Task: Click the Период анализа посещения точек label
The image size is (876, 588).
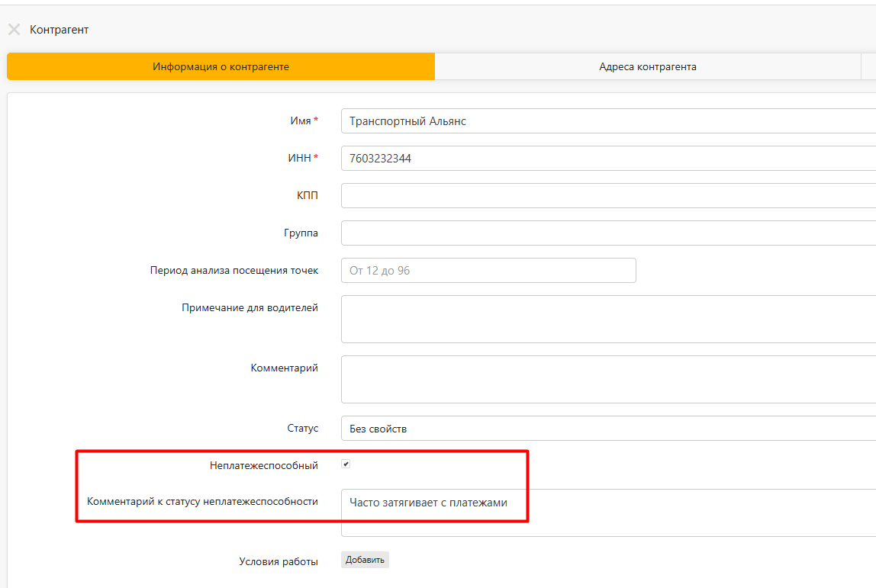Action: tap(233, 270)
